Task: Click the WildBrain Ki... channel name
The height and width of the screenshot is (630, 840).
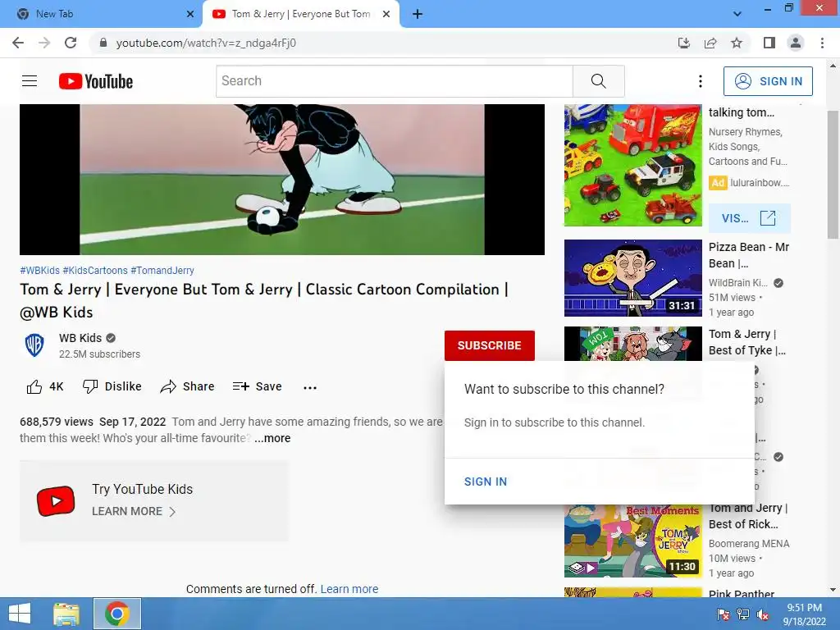Action: (737, 283)
